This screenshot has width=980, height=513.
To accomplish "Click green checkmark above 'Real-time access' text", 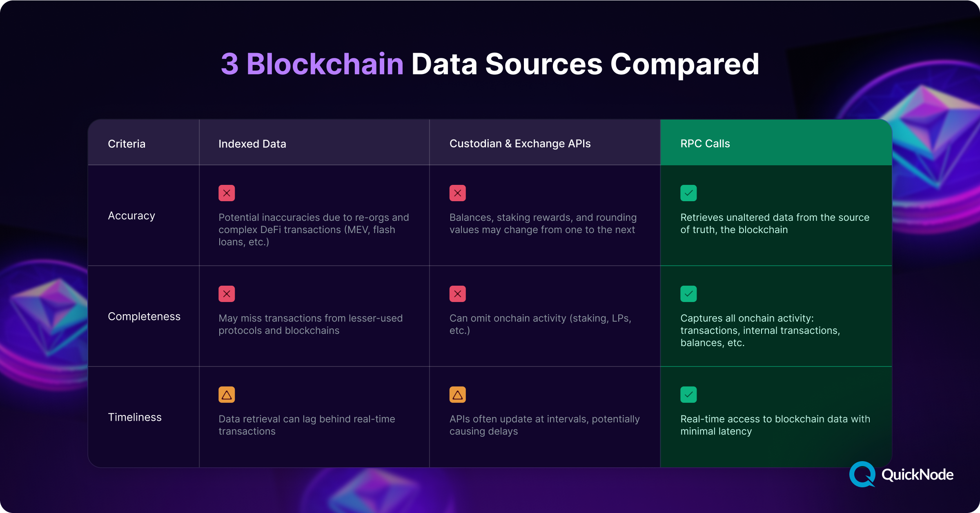I will 688,395.
